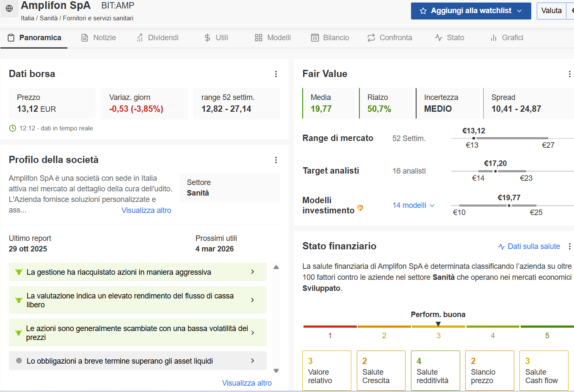
Task: Click the price marker on the 52 Settim. slider
Action: pyautogui.click(x=473, y=138)
